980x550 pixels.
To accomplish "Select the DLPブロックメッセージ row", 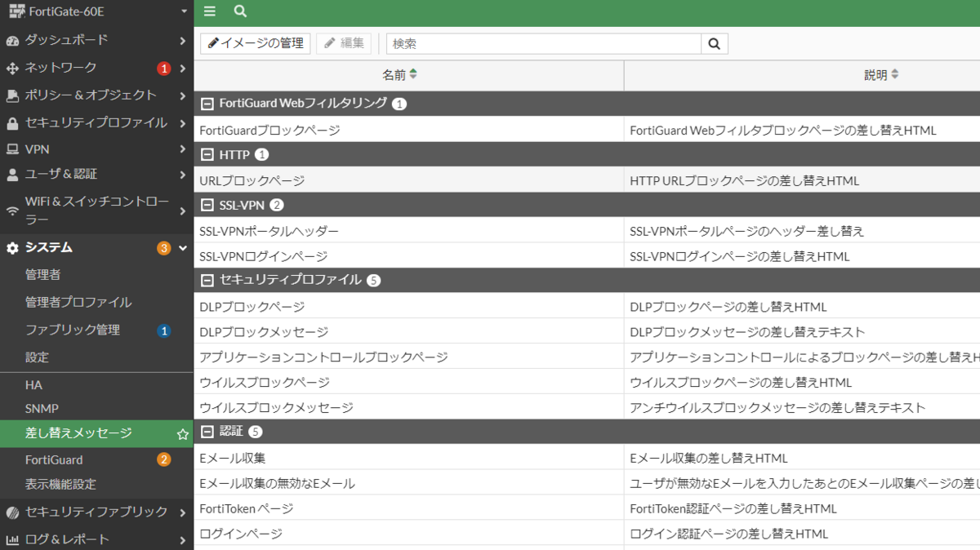I will click(586, 332).
